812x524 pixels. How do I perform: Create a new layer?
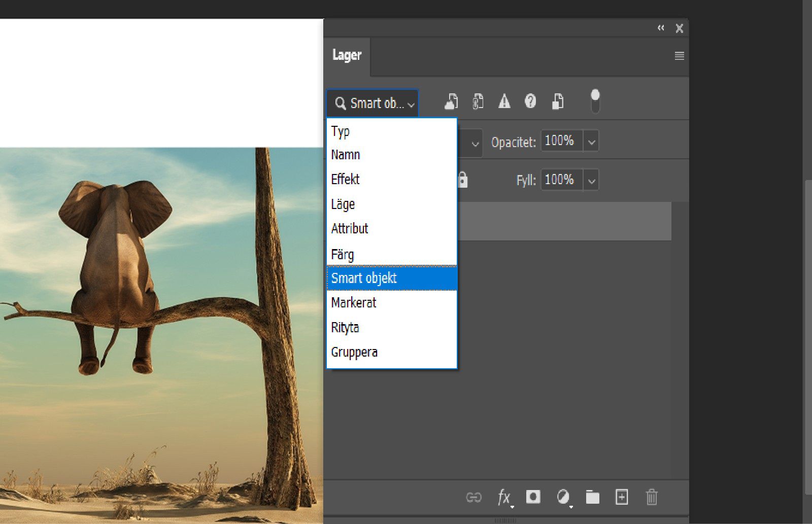[621, 498]
